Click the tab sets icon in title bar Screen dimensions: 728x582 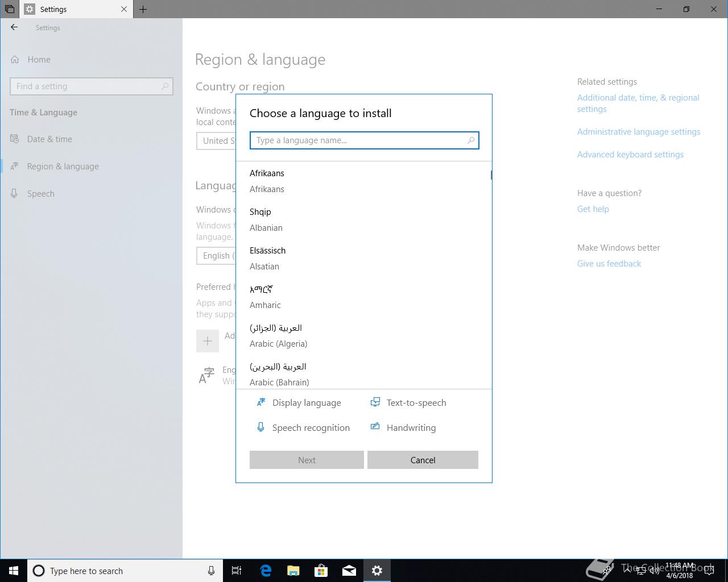(x=9, y=9)
